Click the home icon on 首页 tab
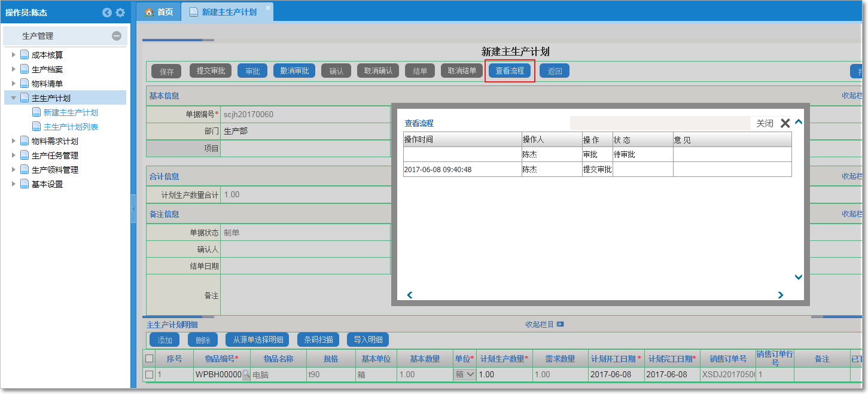Screen dimensions: 868x394 (150, 11)
